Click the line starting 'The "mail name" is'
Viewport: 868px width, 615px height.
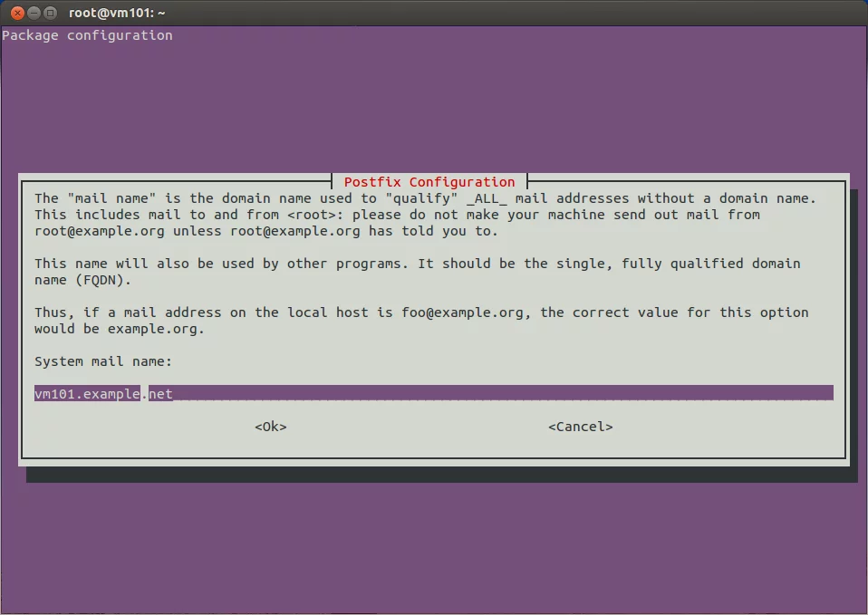pos(425,198)
